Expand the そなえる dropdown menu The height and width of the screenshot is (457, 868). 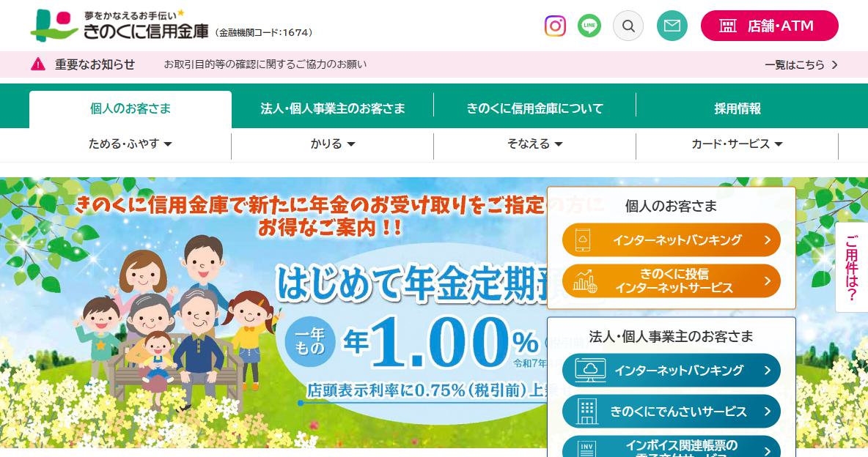pos(534,144)
